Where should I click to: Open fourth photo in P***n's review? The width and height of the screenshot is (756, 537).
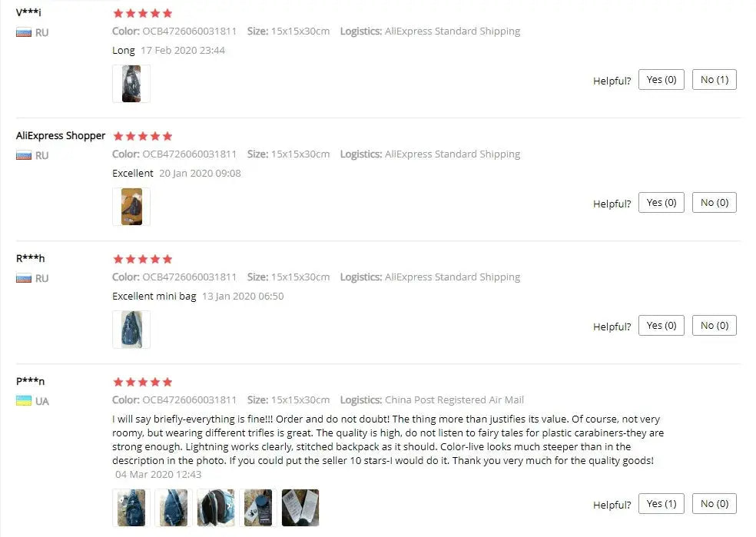[x=258, y=508]
